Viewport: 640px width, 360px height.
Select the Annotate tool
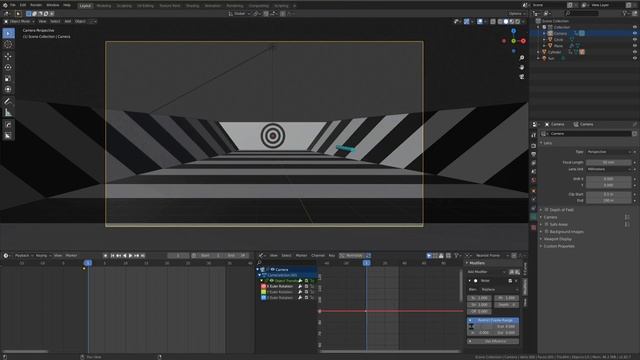(x=8, y=101)
